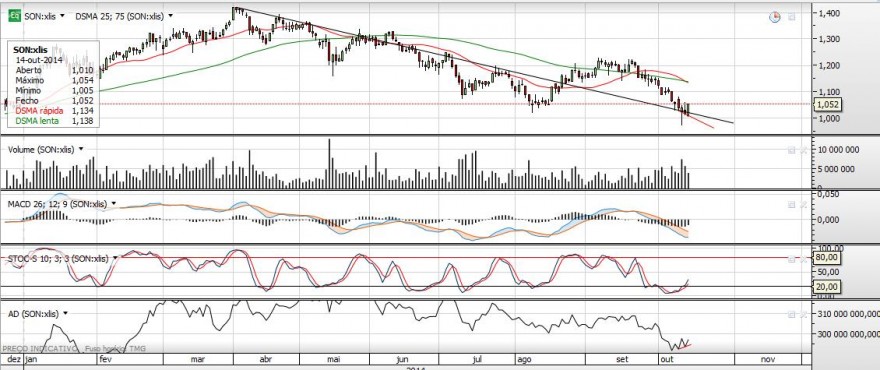880x370 pixels.
Task: Click the Mínimo 1,005 row
Action: coord(54,90)
